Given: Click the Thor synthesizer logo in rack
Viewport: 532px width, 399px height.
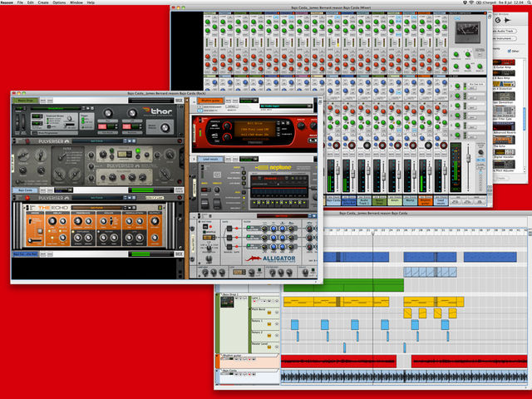Looking at the screenshot, I should coord(158,111).
